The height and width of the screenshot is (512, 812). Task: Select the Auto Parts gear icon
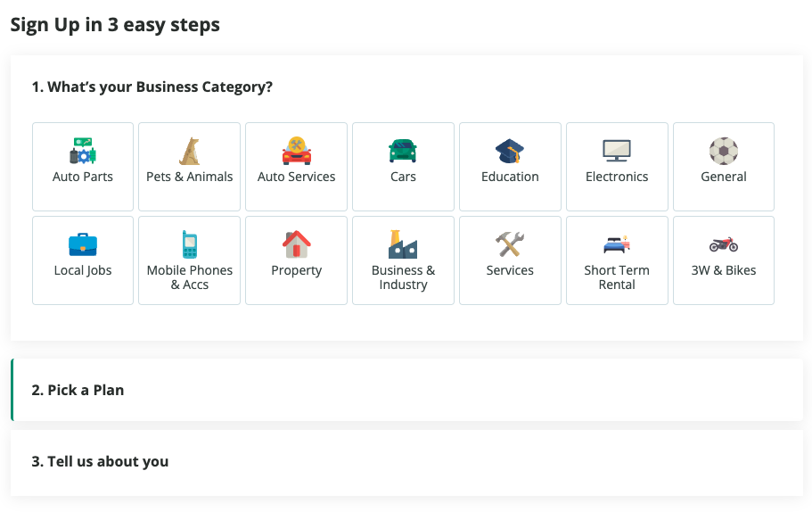point(83,151)
